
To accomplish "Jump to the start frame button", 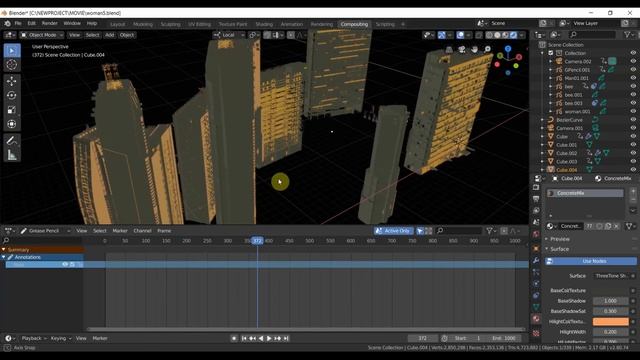I will click(x=244, y=338).
